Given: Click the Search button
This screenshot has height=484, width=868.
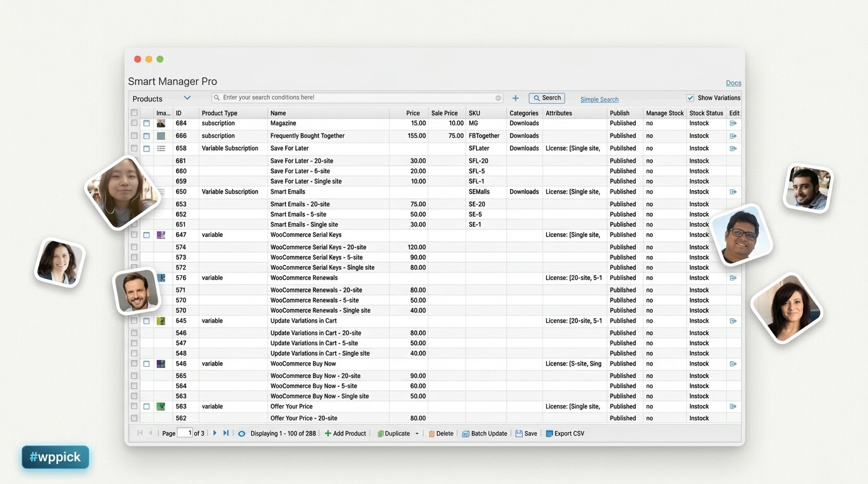Looking at the screenshot, I should (547, 98).
